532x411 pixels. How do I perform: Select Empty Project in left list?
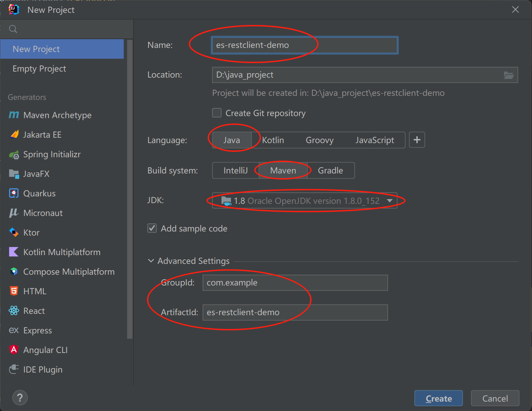62,68
